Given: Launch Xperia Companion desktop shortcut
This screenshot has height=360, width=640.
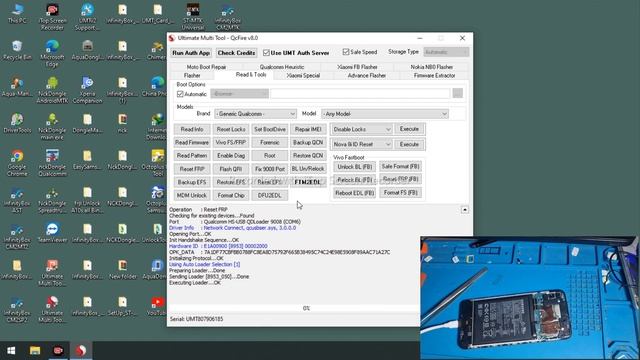Looking at the screenshot, I should pyautogui.click(x=87, y=90).
